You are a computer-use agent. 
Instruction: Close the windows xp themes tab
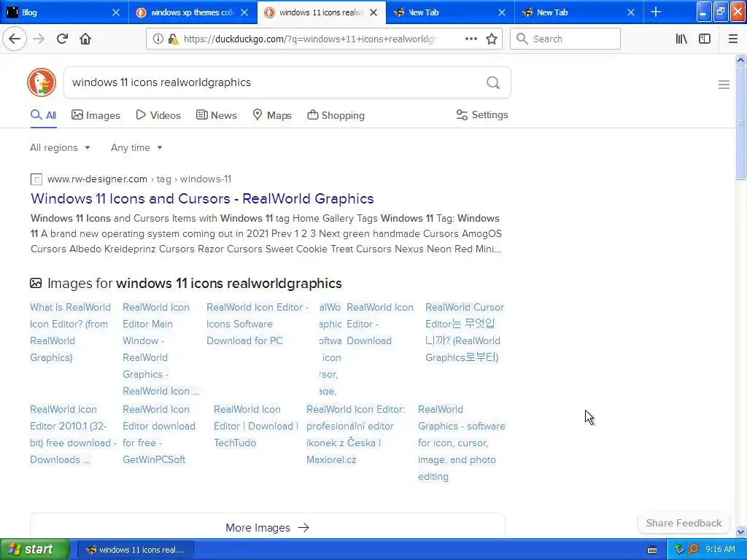[x=244, y=12]
